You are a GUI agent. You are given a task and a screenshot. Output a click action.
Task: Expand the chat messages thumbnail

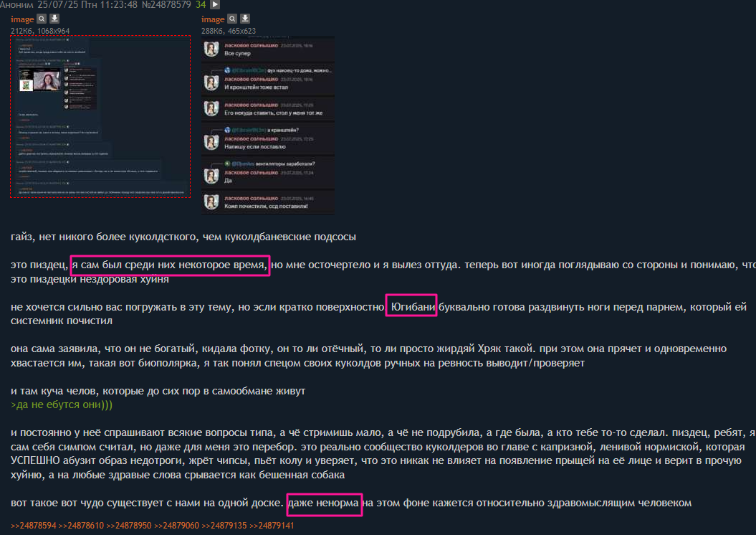[267, 126]
